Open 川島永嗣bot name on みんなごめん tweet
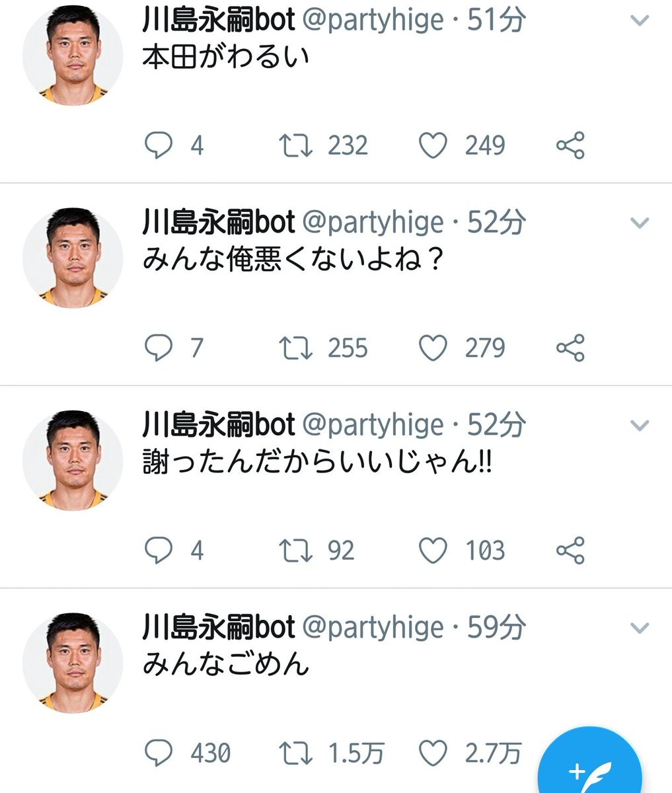The width and height of the screenshot is (672, 793). (218, 627)
